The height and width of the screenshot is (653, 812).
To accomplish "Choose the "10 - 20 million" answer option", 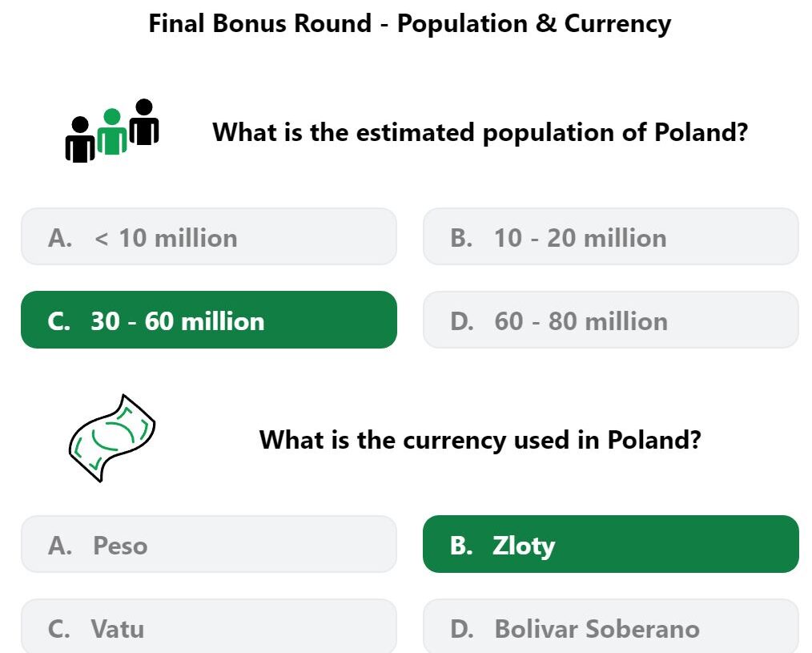I will pyautogui.click(x=610, y=237).
